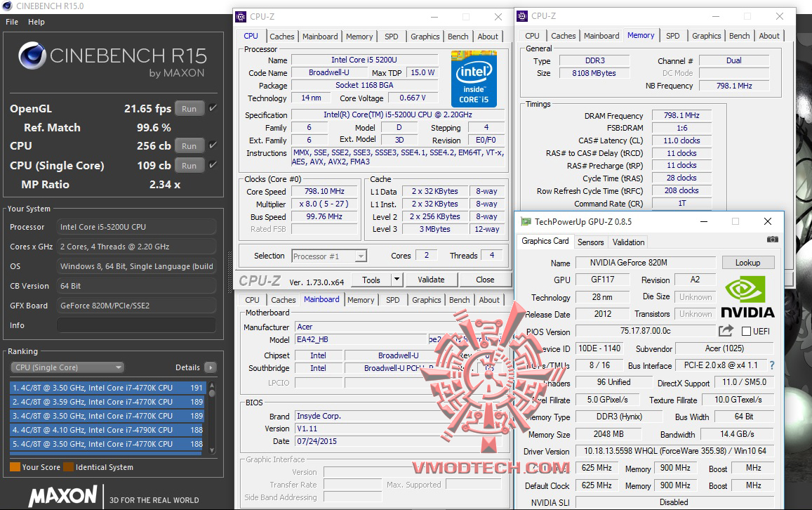
Task: Run the CPU benchmark
Action: (189, 146)
